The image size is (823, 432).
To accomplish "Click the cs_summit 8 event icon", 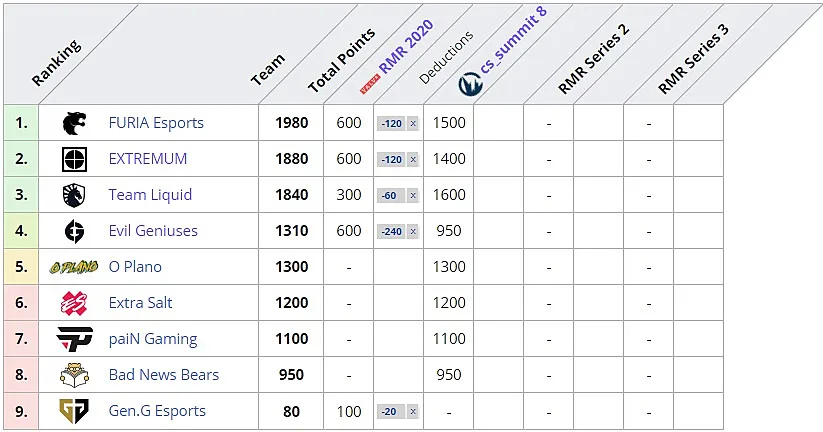I will tap(470, 84).
